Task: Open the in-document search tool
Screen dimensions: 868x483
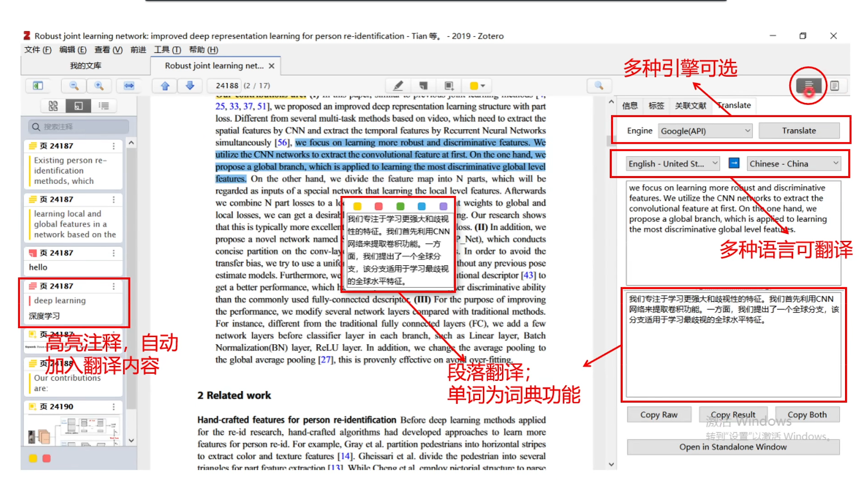Action: tap(599, 85)
